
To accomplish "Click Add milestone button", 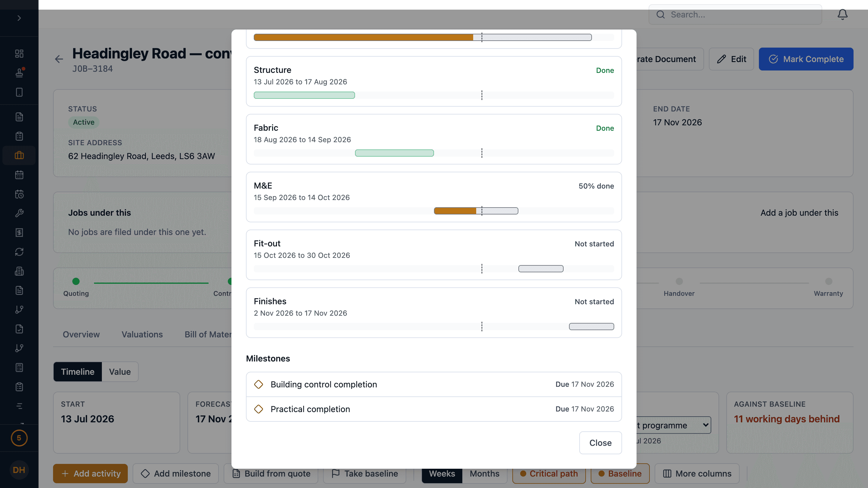I will pos(175,473).
